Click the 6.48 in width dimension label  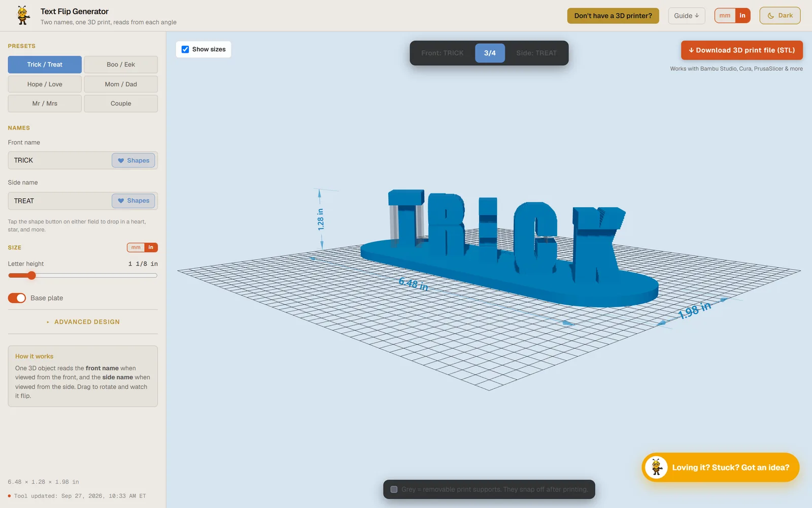tap(413, 284)
